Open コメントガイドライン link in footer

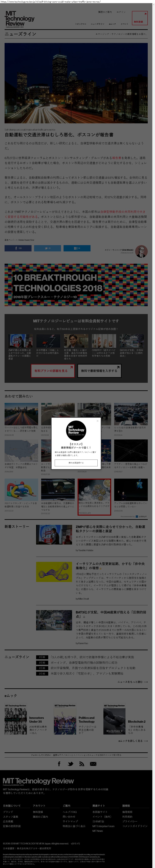click(x=135, y=826)
